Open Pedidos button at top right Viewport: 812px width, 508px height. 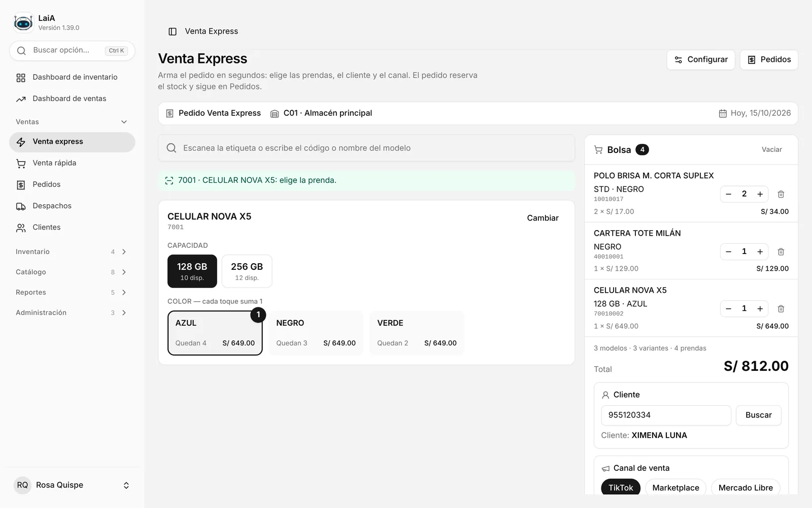coord(769,59)
